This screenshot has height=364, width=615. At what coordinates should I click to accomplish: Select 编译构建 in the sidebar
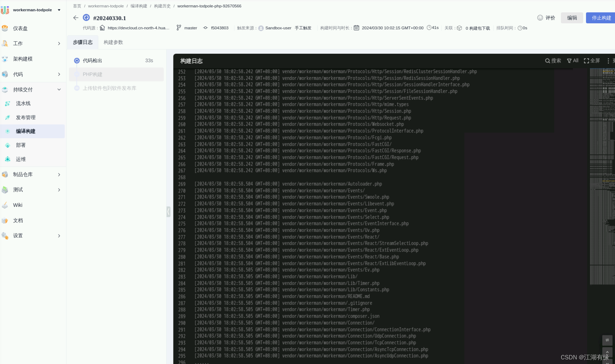[x=32, y=131]
